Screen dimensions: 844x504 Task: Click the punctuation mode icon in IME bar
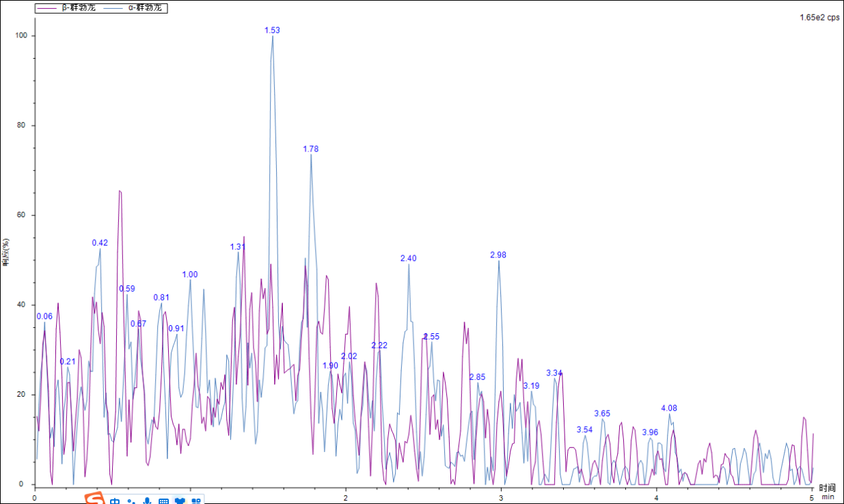(x=131, y=501)
